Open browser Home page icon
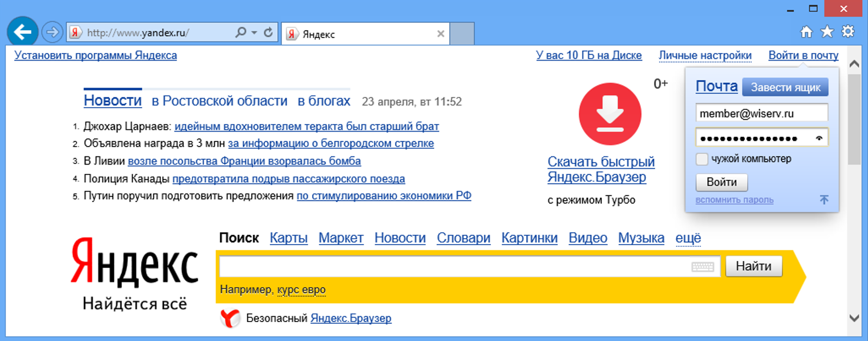 (806, 32)
